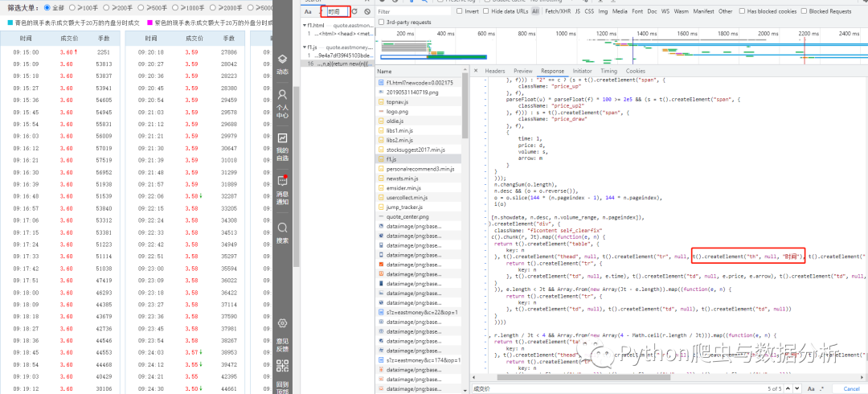Filter requests by Manifest type
Viewport: 868px width, 394px height.
(703, 11)
